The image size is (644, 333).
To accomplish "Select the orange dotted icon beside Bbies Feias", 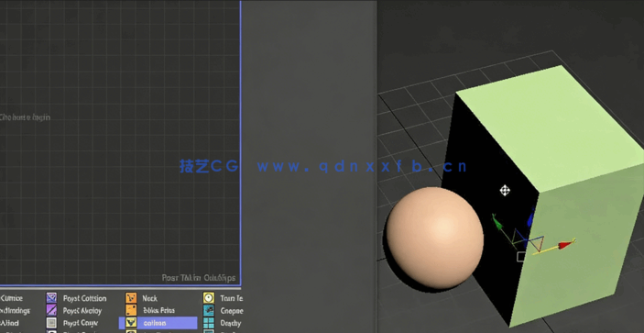I will (131, 310).
